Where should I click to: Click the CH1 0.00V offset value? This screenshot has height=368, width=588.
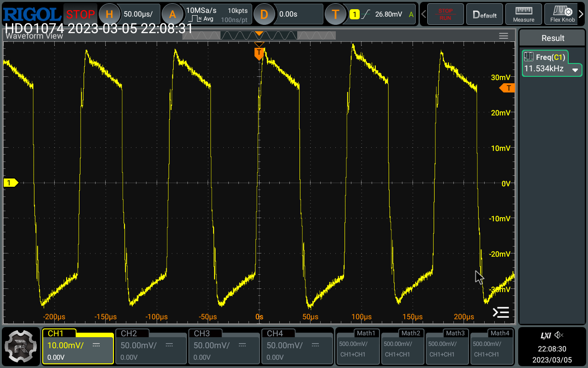(56, 357)
